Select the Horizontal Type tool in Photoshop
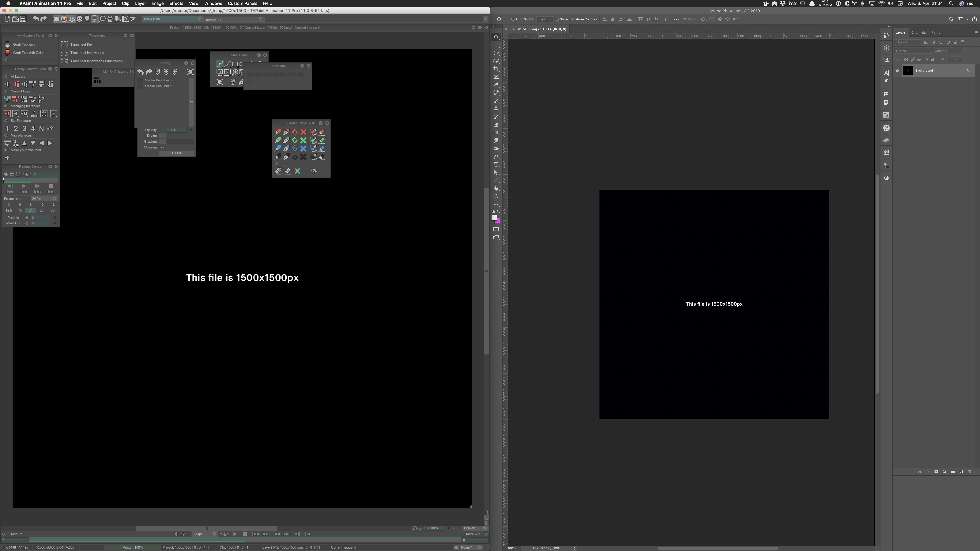The width and height of the screenshot is (980, 551). pyautogui.click(x=496, y=165)
